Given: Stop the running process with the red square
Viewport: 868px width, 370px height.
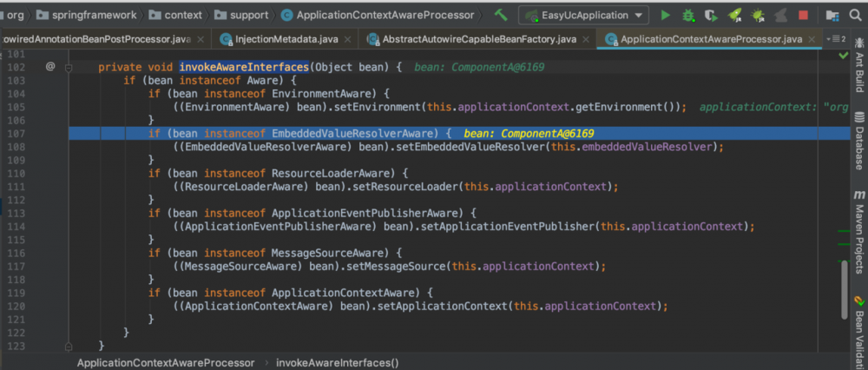Looking at the screenshot, I should coord(803,15).
